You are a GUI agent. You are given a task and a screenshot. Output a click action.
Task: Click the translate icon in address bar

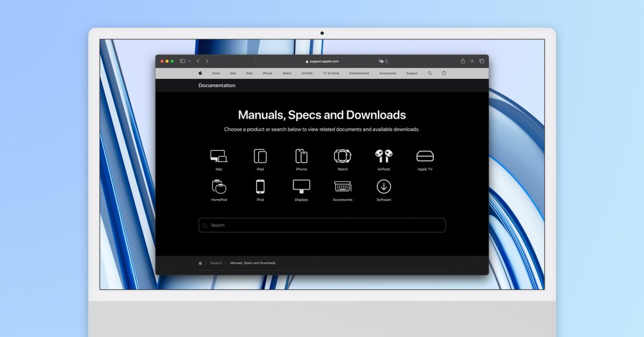[381, 61]
